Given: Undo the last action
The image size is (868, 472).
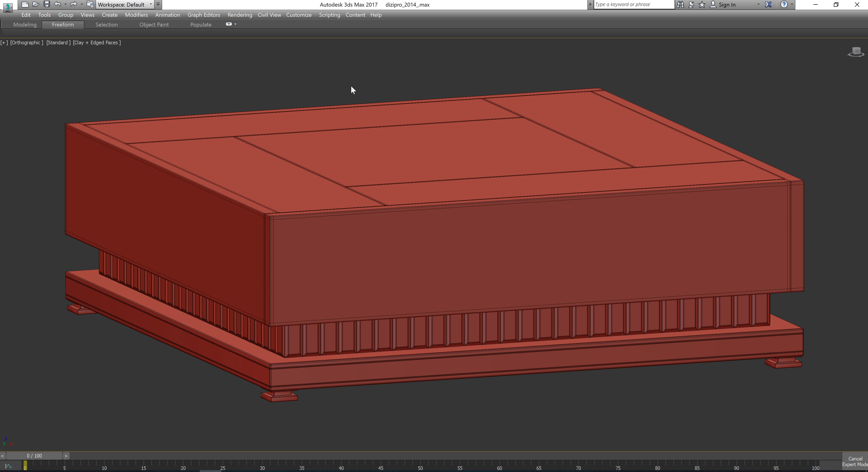Looking at the screenshot, I should coord(58,4).
